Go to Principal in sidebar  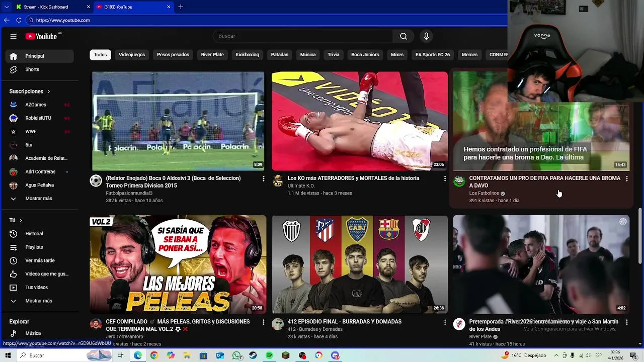[39, 56]
